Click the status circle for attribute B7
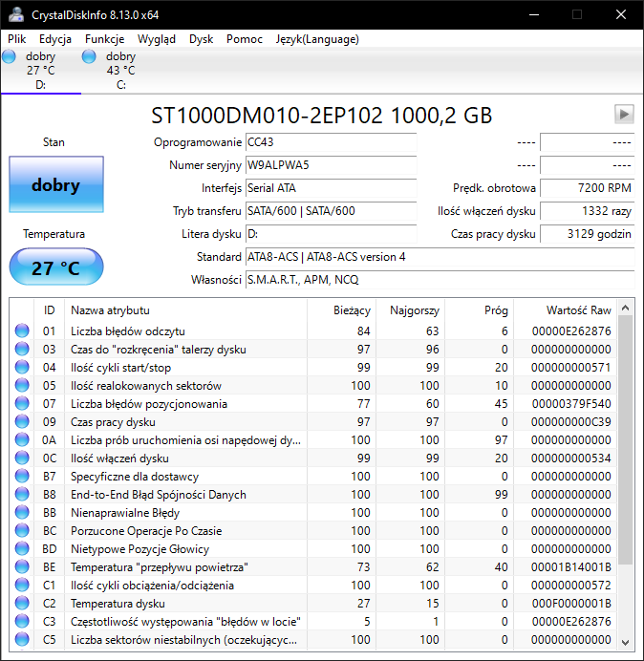 pos(22,476)
